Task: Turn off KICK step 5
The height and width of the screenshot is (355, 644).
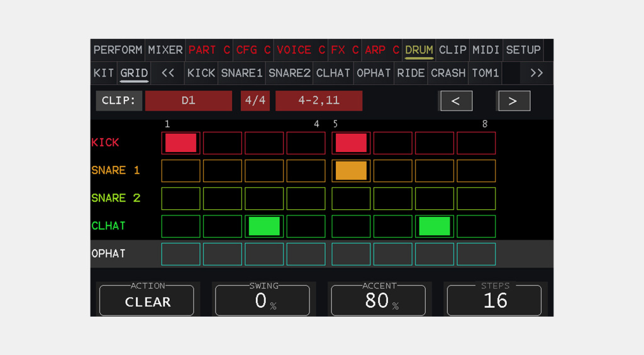Action: coord(351,143)
